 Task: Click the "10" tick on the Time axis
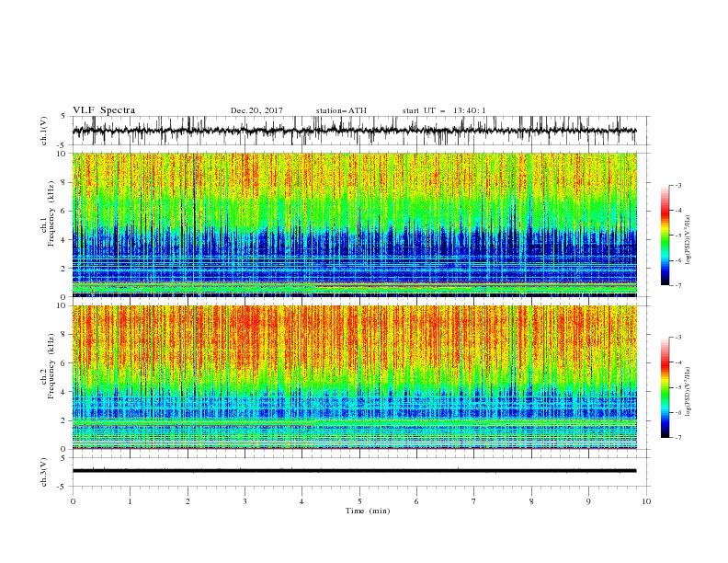point(646,501)
